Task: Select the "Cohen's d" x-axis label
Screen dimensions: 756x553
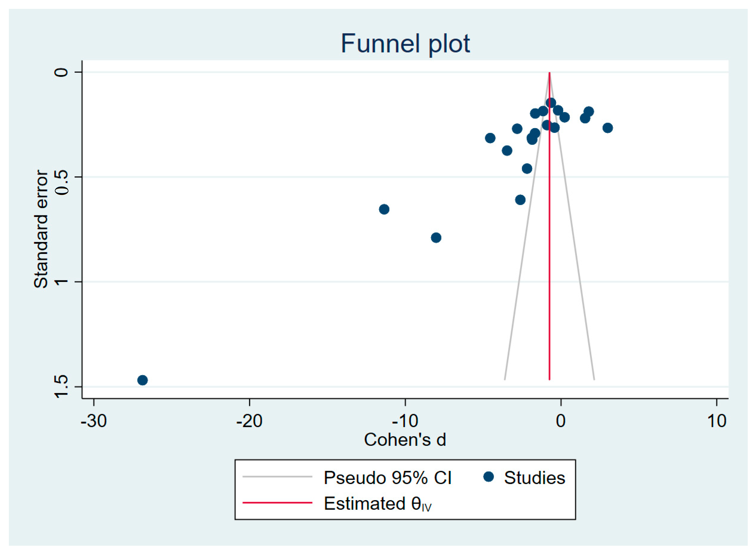Action: coord(405,439)
